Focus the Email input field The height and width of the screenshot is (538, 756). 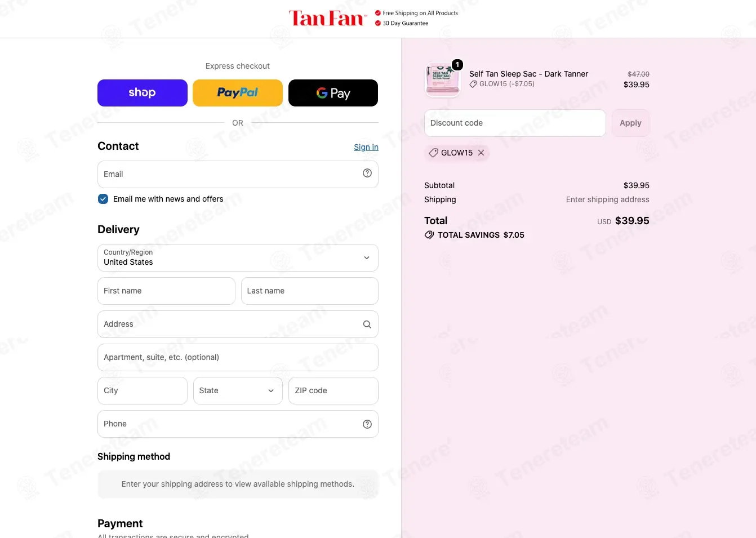pos(238,174)
